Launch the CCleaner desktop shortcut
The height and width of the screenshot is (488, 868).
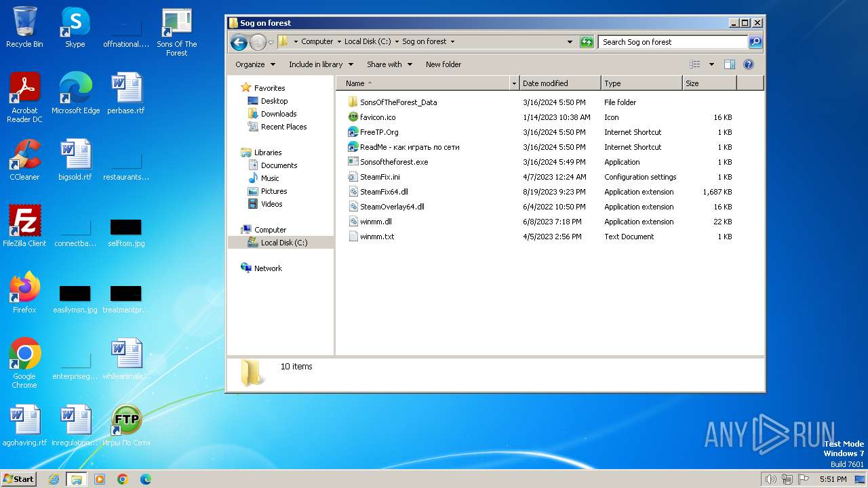pos(24,160)
